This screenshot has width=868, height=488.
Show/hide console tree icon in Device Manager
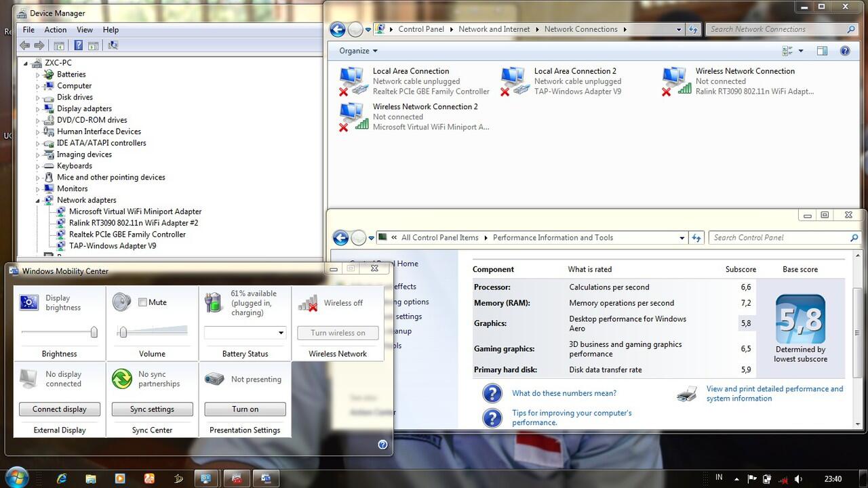(x=59, y=45)
